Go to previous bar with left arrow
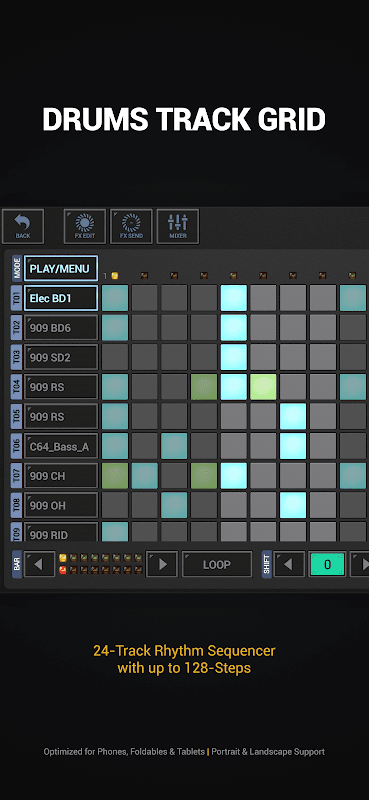The height and width of the screenshot is (800, 369). click(x=39, y=564)
